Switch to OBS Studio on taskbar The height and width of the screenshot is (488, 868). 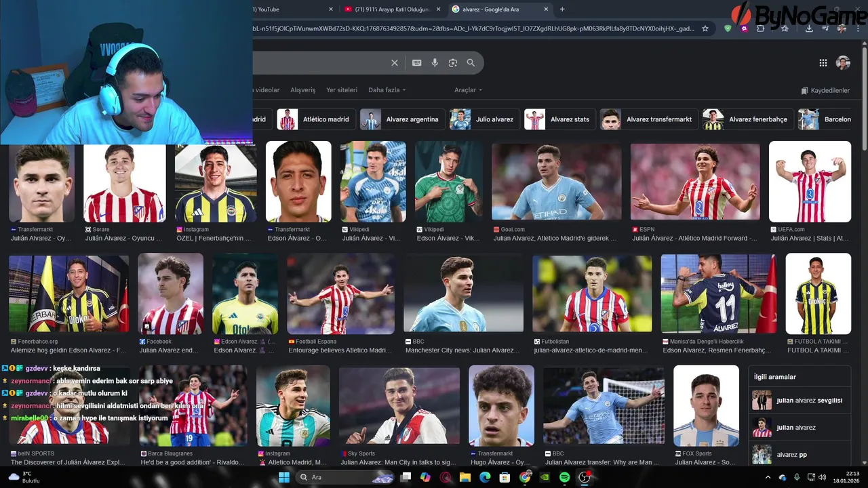(x=585, y=477)
